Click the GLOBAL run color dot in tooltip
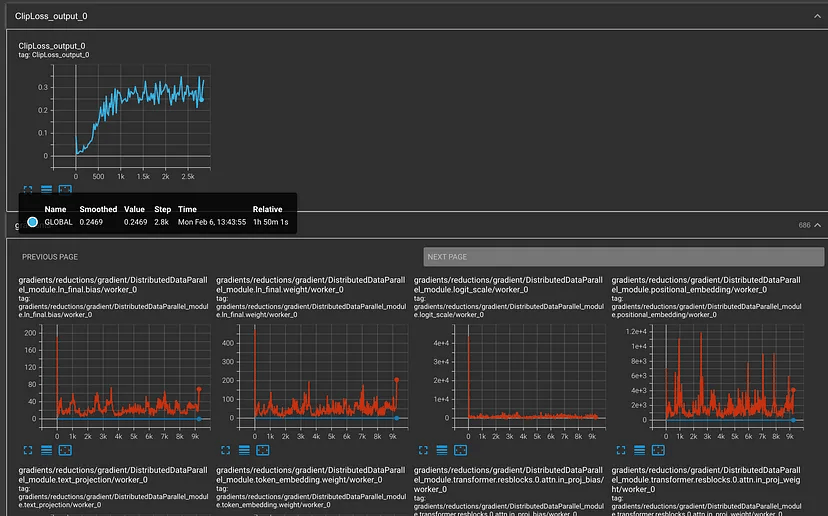Viewport: 828px width, 516px height. (33, 222)
